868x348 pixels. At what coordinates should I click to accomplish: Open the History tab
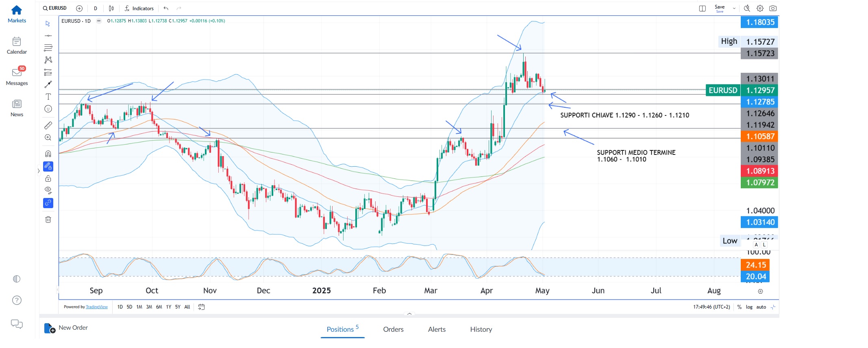(481, 329)
